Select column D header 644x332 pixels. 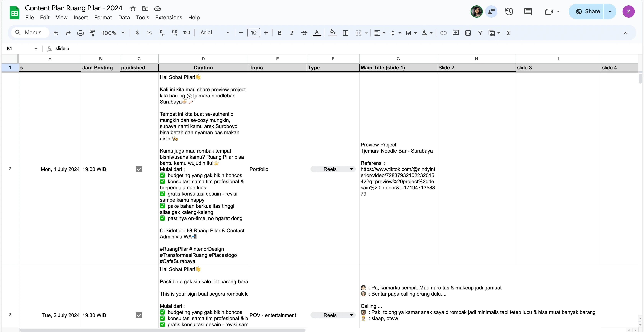click(203, 59)
